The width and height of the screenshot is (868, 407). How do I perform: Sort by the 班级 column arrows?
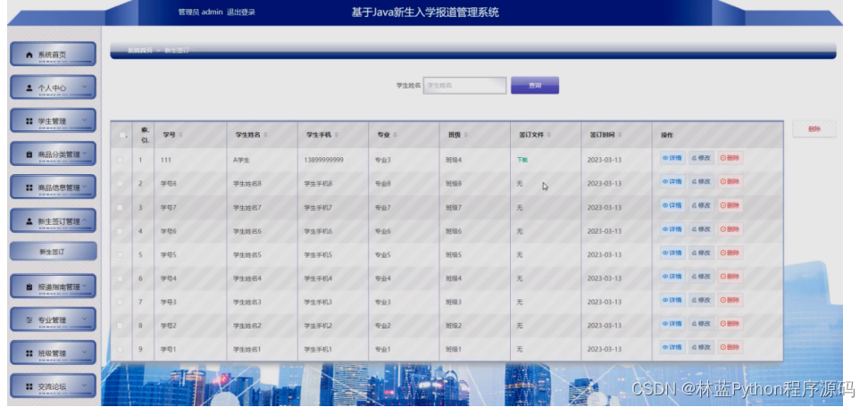pyautogui.click(x=465, y=135)
